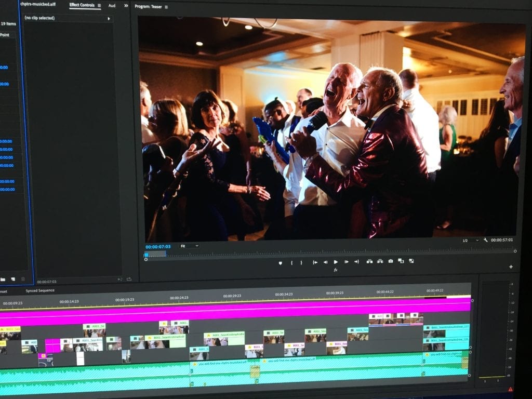
Task: Open the Button Editor plus icon
Action: (511, 267)
